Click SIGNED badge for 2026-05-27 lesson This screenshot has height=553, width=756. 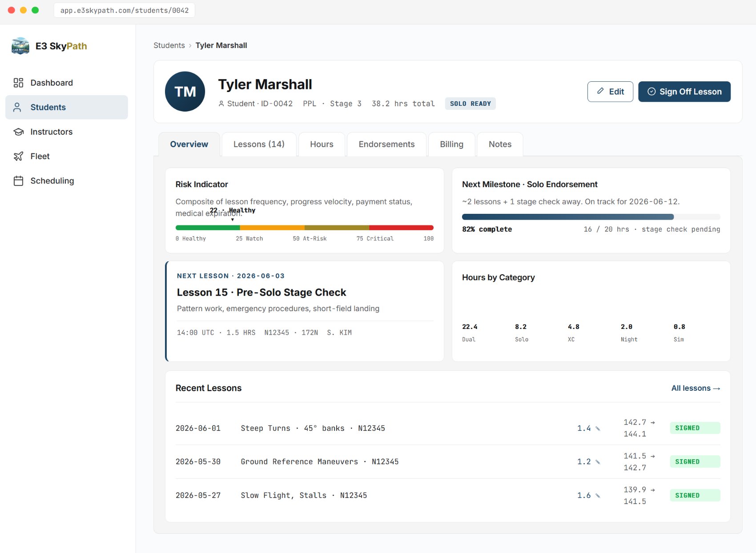pyautogui.click(x=695, y=496)
